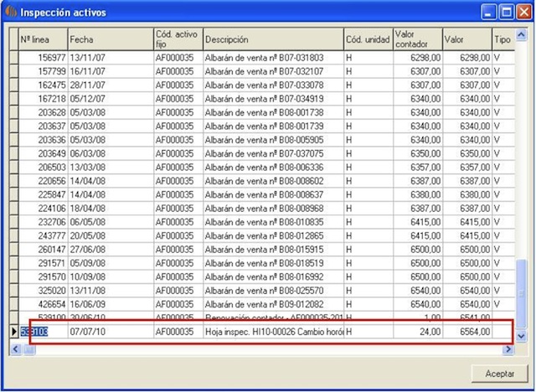
Task: Click the Descripción column header
Action: (272, 39)
